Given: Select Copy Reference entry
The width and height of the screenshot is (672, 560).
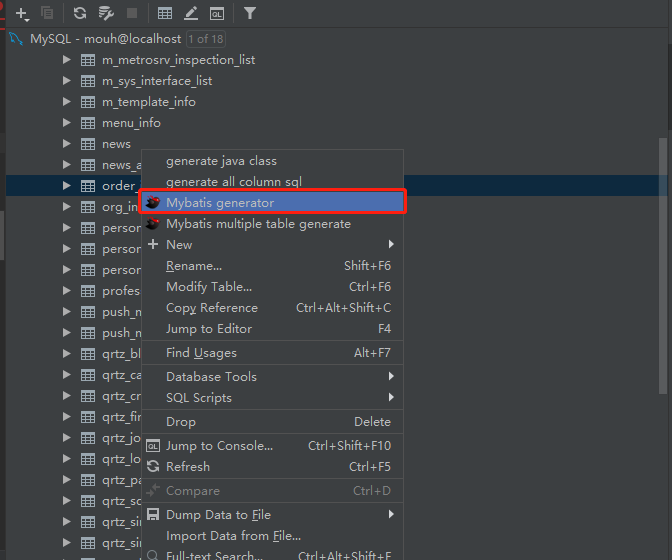Looking at the screenshot, I should (272, 308).
